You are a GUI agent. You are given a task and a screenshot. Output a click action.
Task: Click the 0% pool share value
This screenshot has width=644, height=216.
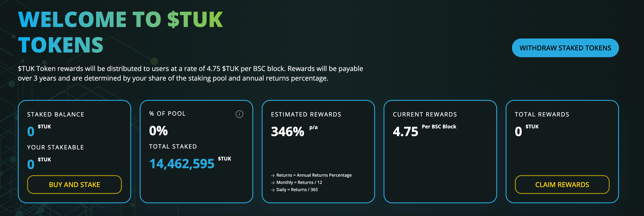tap(158, 131)
